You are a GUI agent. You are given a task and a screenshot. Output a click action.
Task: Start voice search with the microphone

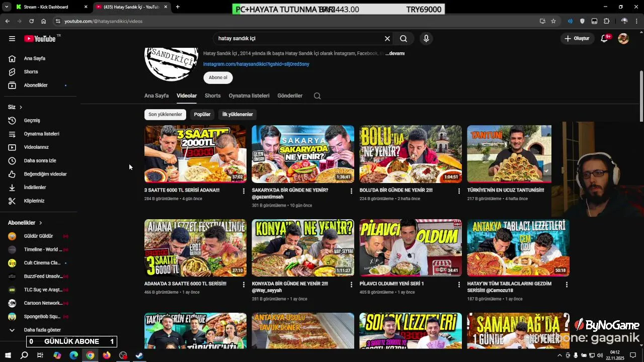426,39
